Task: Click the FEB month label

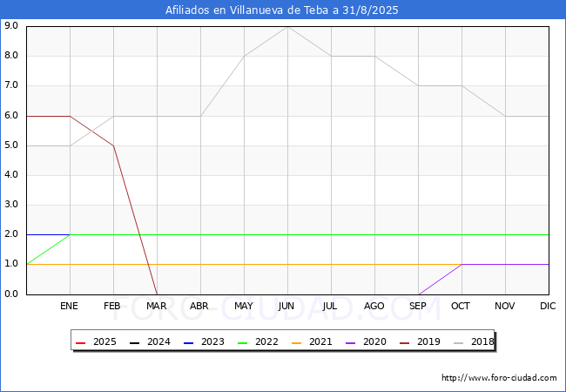Action: [112, 306]
